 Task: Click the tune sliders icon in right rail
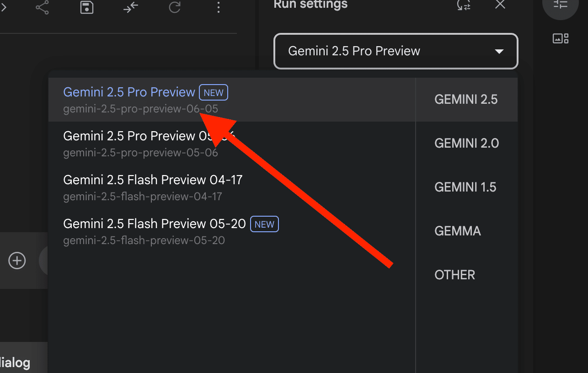(x=560, y=5)
